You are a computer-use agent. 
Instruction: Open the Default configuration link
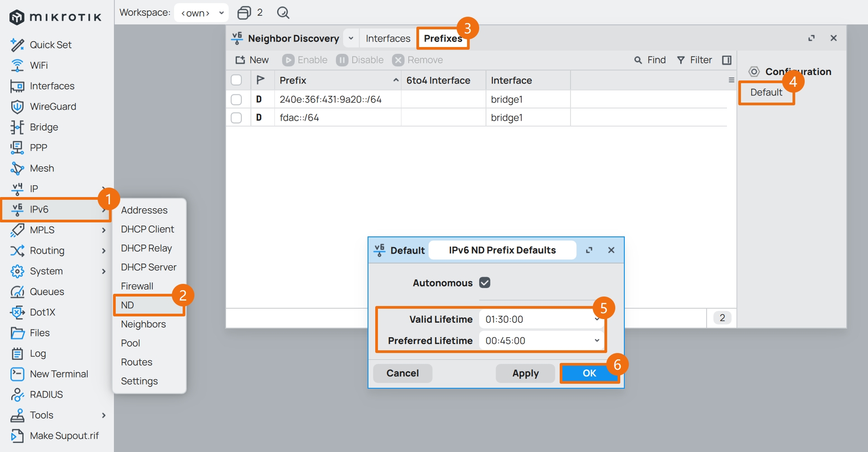coord(766,92)
